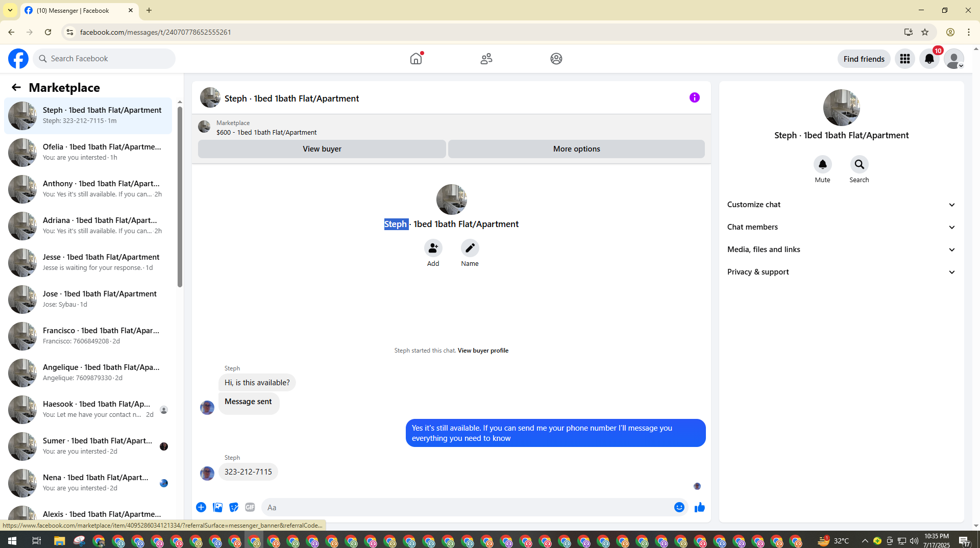
Task: Click the Find friends button
Action: pos(864,59)
